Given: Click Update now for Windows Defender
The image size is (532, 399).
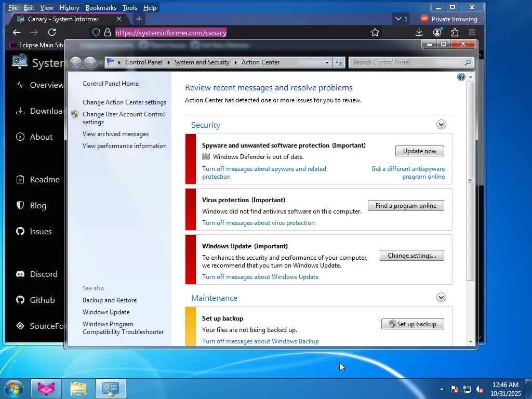Looking at the screenshot, I should pos(420,151).
